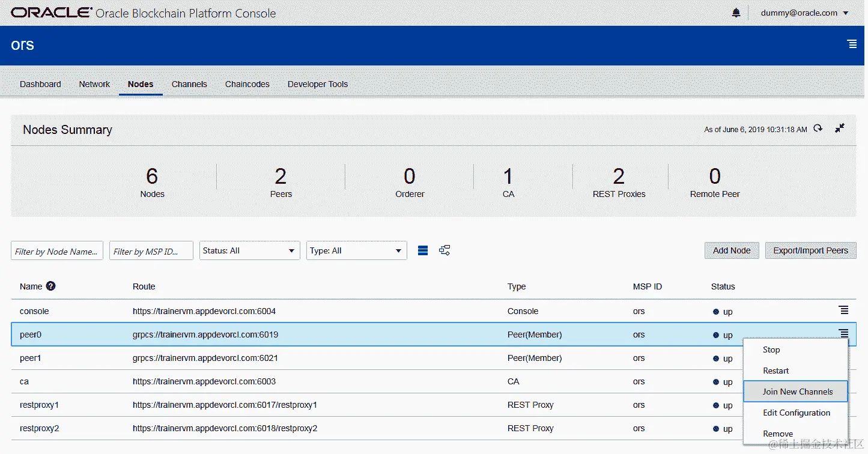The image size is (868, 454).
Task: Click the ca node name
Action: pos(25,381)
